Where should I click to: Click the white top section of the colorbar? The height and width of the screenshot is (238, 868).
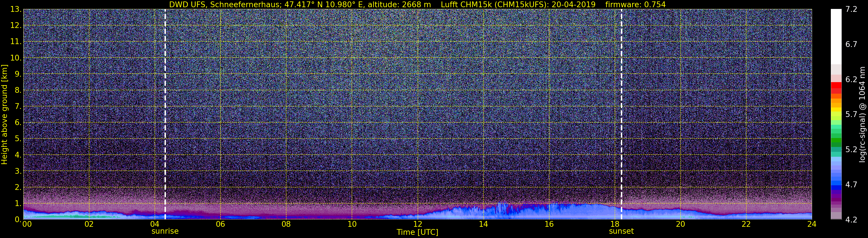pos(836,36)
